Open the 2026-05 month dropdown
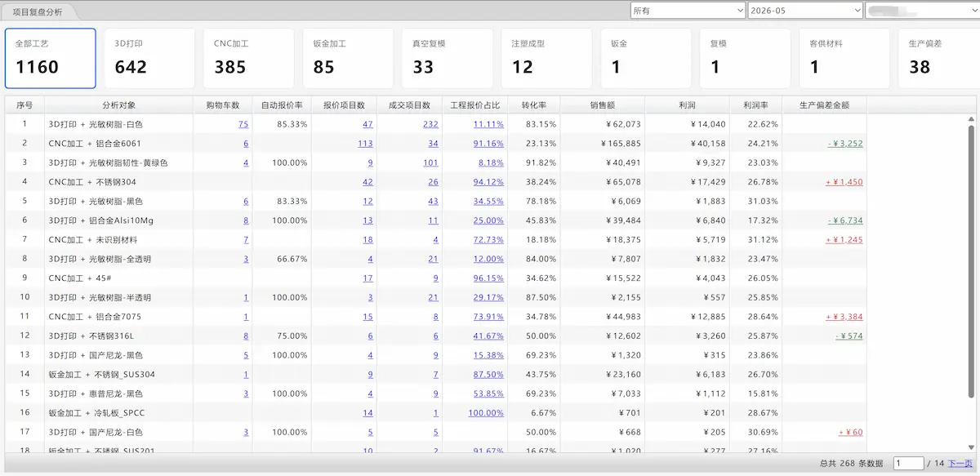Viewport: 980px width, 476px height. point(805,11)
